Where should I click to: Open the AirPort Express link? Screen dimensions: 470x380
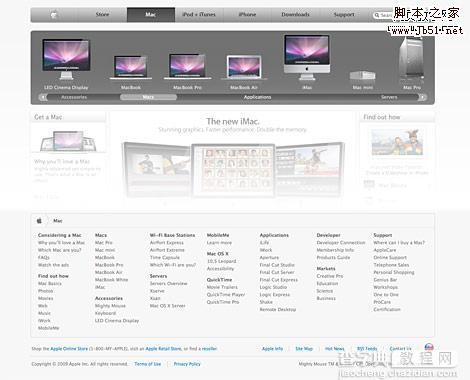pos(167,243)
